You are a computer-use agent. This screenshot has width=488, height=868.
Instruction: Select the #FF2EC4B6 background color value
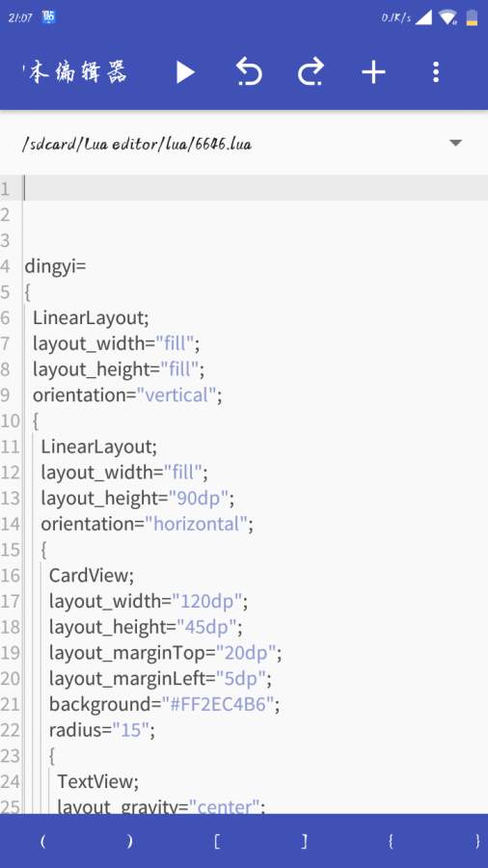tap(217, 704)
